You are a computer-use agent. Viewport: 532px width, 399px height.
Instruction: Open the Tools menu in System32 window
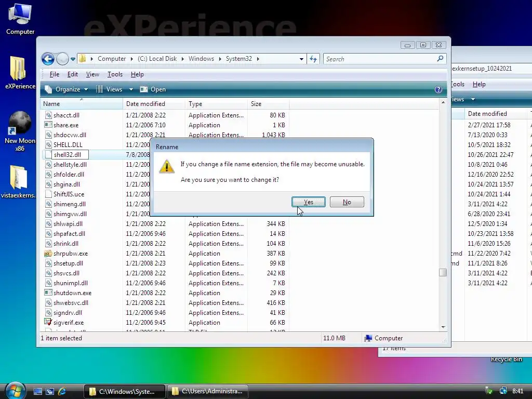[115, 74]
